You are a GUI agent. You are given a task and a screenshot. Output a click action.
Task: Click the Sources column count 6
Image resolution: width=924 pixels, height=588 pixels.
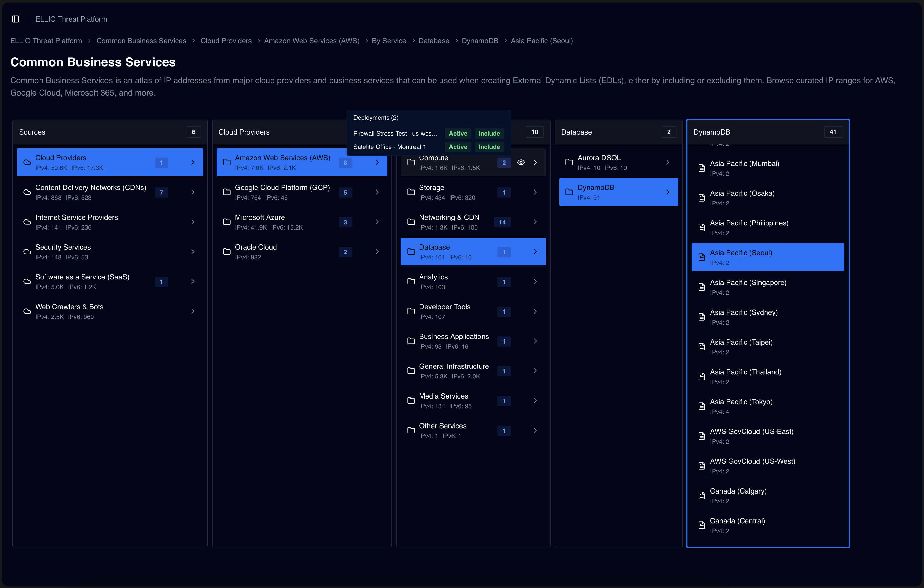(193, 132)
